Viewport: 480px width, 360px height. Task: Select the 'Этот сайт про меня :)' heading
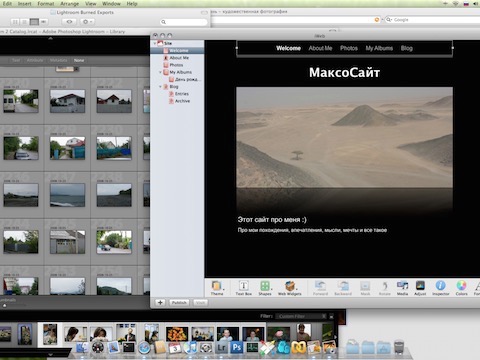(x=272, y=220)
